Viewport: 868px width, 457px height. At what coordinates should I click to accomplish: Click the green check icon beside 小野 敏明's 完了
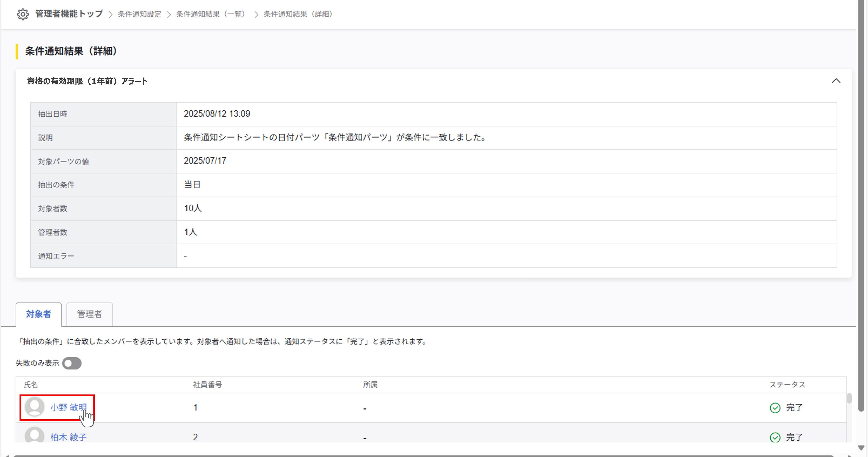[775, 407]
